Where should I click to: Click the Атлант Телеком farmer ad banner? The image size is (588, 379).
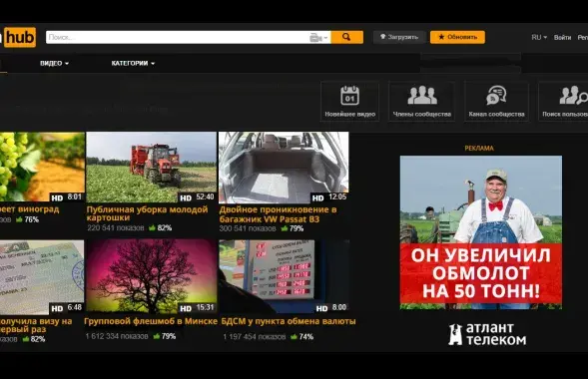point(481,232)
